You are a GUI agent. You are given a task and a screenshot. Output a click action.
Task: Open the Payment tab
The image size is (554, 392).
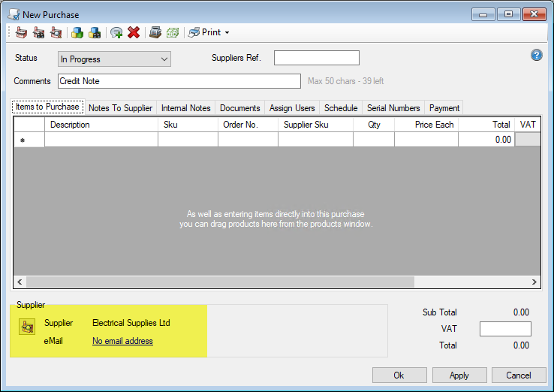444,107
